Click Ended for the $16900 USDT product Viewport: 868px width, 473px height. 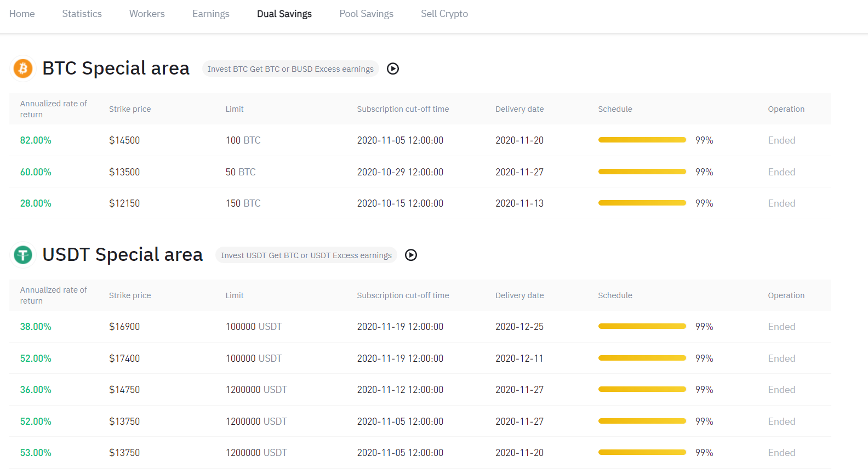coord(781,327)
